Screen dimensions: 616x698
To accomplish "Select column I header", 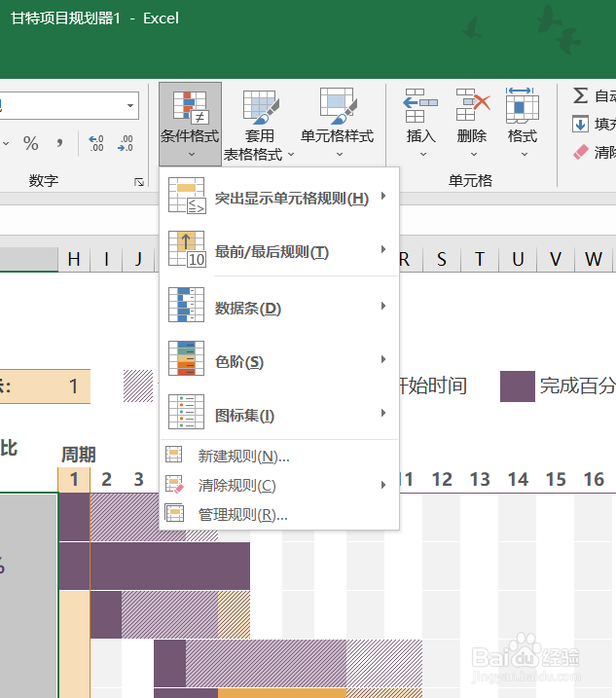I will (106, 259).
